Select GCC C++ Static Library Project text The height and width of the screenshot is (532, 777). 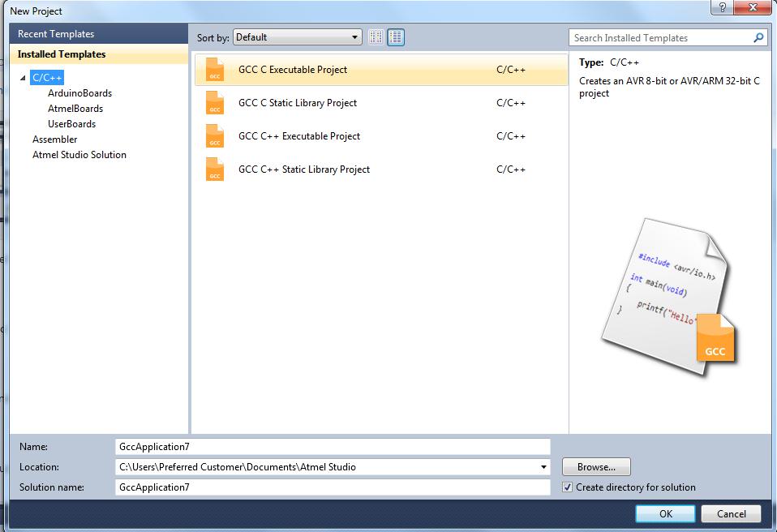304,169
